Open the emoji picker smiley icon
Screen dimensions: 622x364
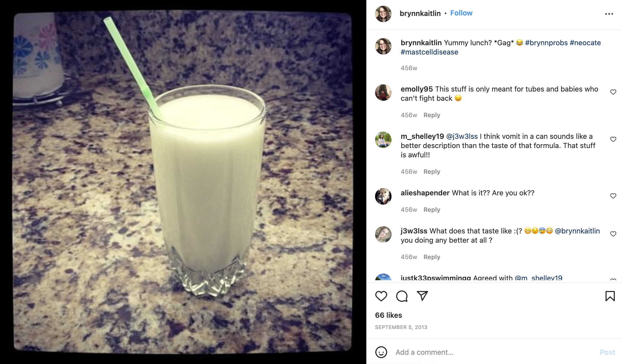(x=381, y=352)
